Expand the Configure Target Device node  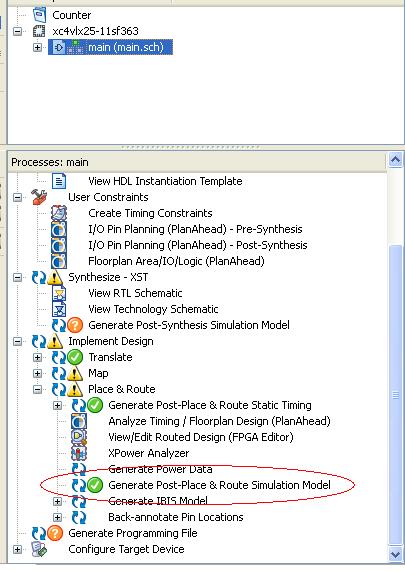click(x=17, y=550)
